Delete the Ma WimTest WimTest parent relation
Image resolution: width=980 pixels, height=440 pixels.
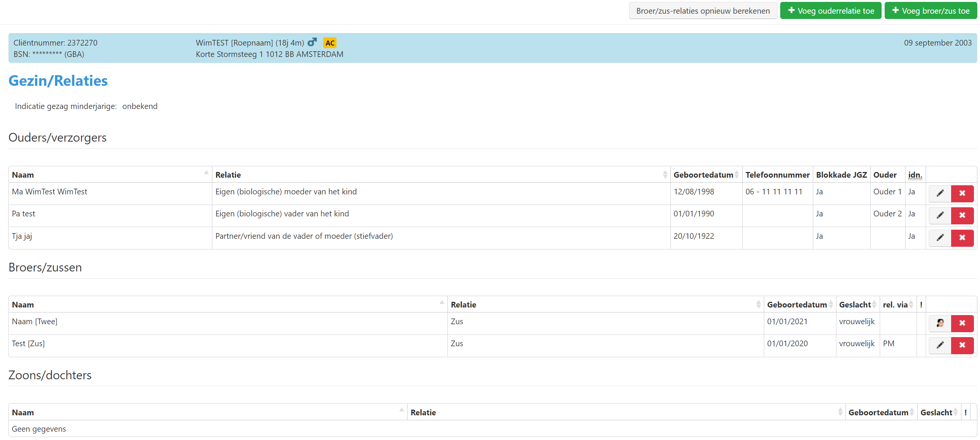click(x=962, y=193)
